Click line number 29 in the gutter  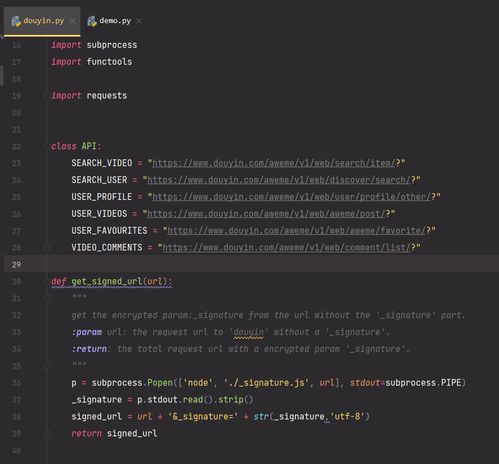click(16, 265)
